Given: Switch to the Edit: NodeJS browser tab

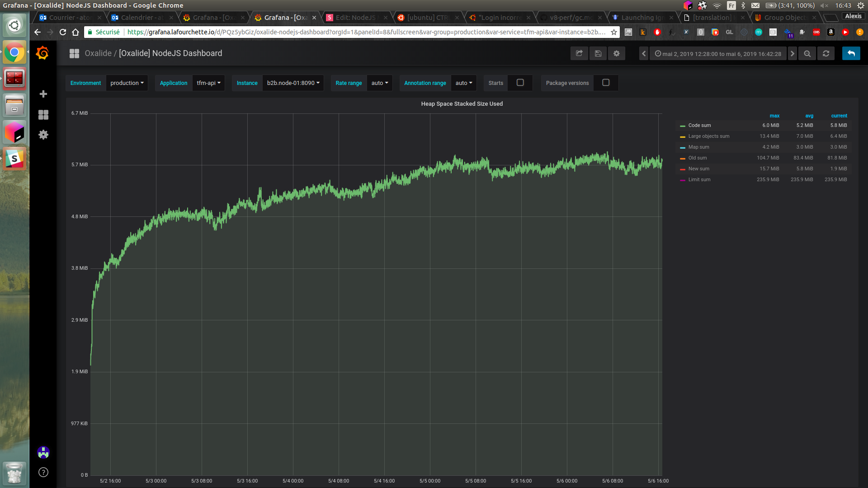Looking at the screenshot, I should pyautogui.click(x=355, y=18).
